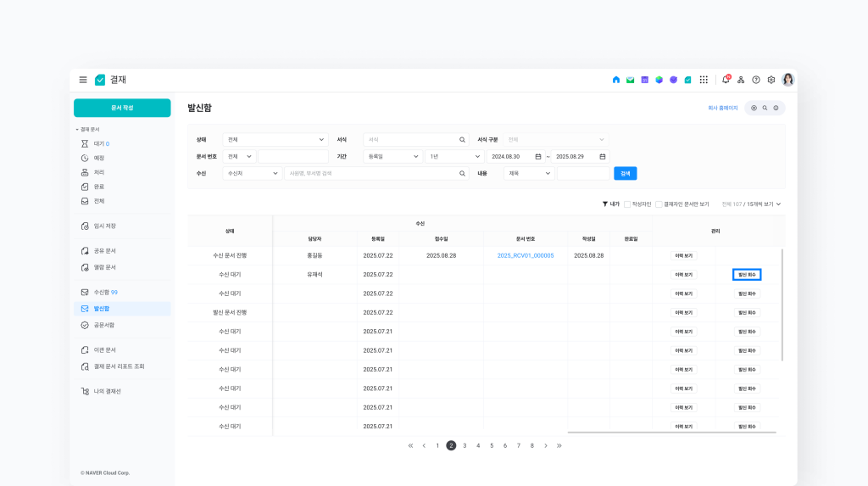
Task: Go to page 3 in pagination
Action: pyautogui.click(x=465, y=445)
